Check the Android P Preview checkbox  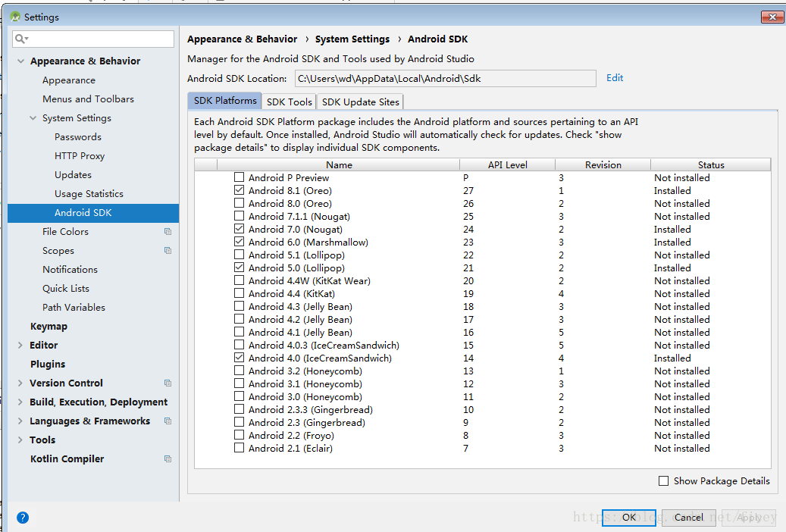[239, 177]
